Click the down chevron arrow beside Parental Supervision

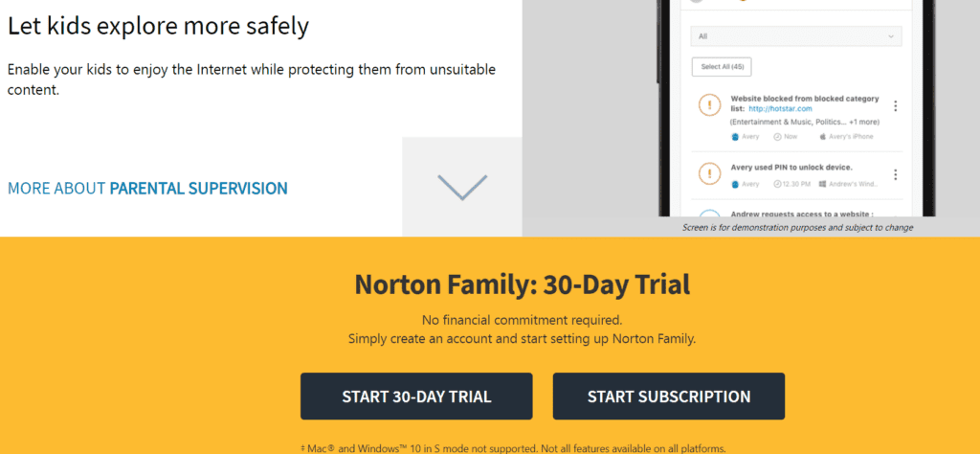click(x=462, y=187)
